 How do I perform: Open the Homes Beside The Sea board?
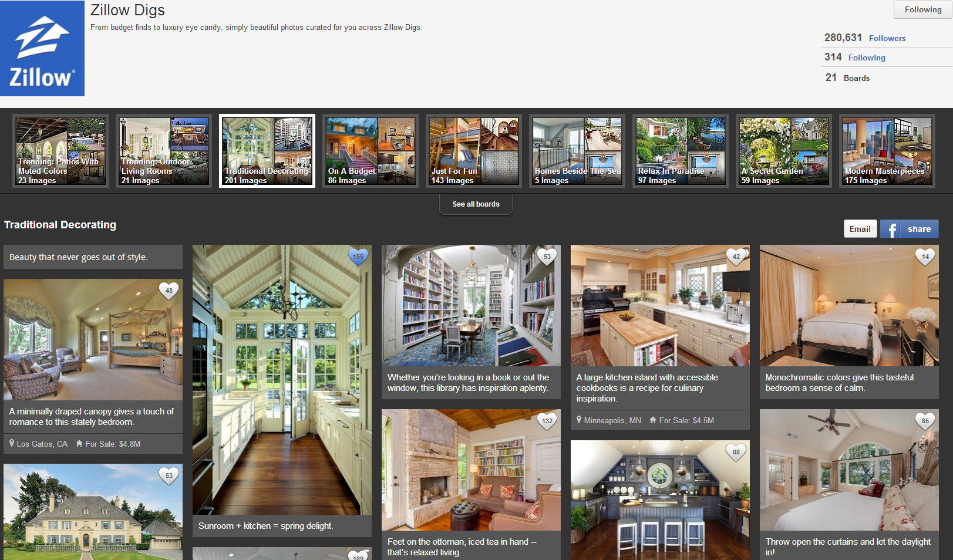577,151
